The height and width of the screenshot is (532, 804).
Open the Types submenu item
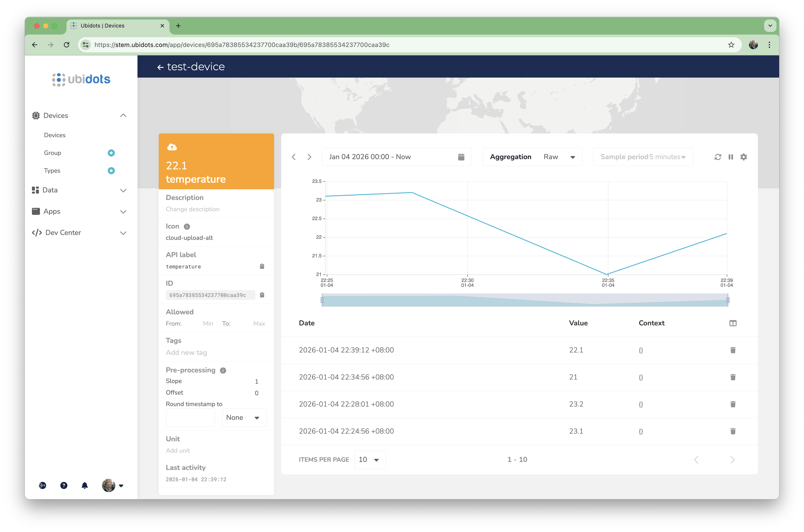[x=52, y=171]
